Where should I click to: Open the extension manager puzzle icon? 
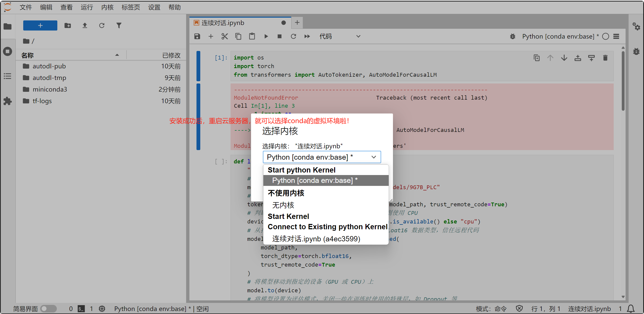tap(8, 101)
